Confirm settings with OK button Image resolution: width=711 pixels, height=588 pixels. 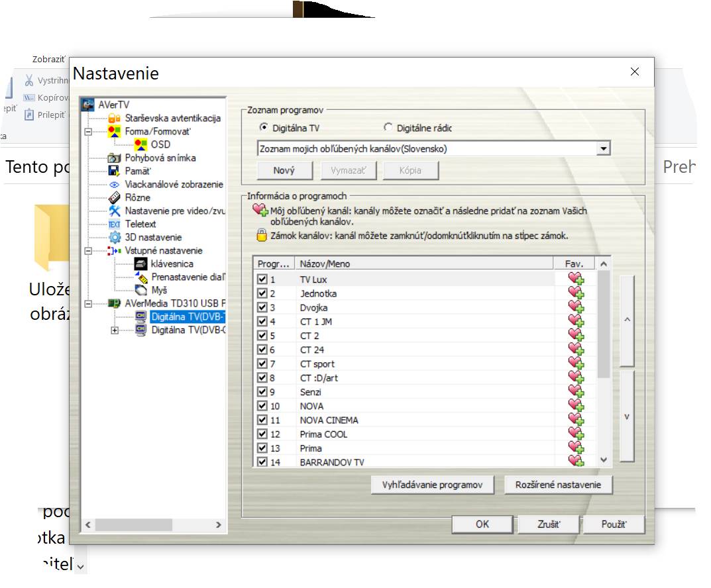tap(482, 524)
